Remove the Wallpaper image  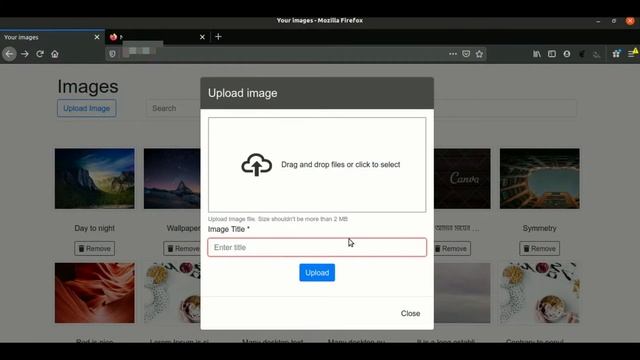182,249
